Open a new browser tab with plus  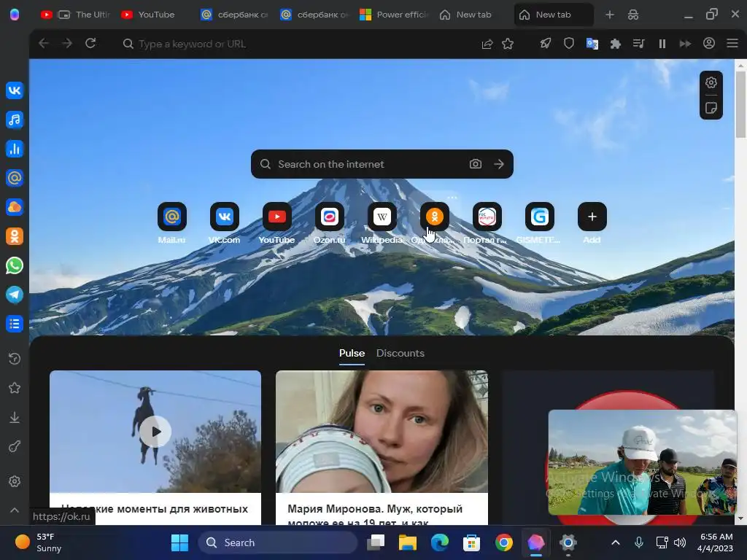click(609, 15)
